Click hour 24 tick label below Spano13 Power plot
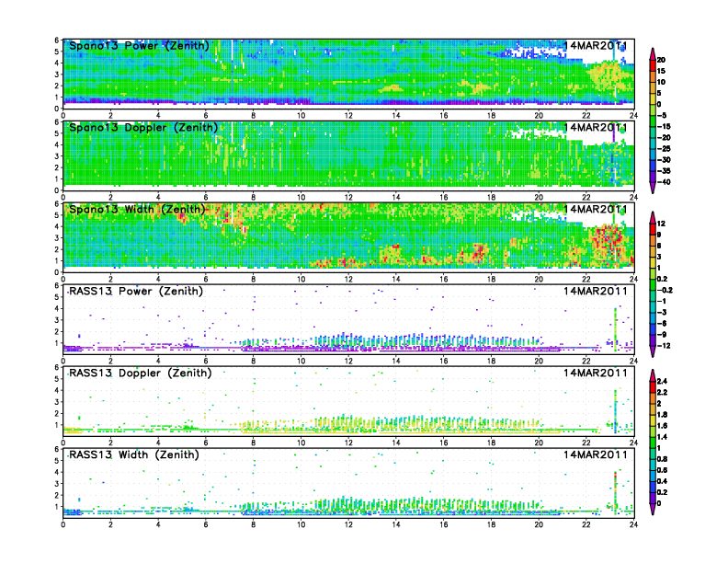This screenshot has width=728, height=563. click(x=633, y=116)
